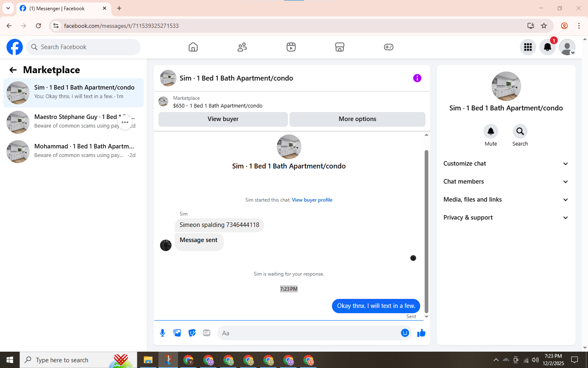
Task: Attach a file using the photo icon
Action: [177, 333]
